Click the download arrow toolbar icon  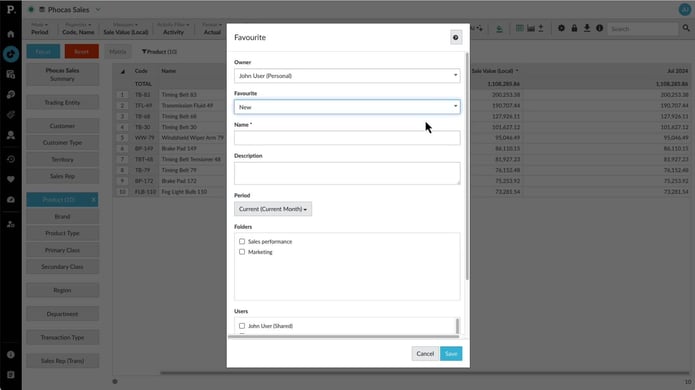click(586, 28)
